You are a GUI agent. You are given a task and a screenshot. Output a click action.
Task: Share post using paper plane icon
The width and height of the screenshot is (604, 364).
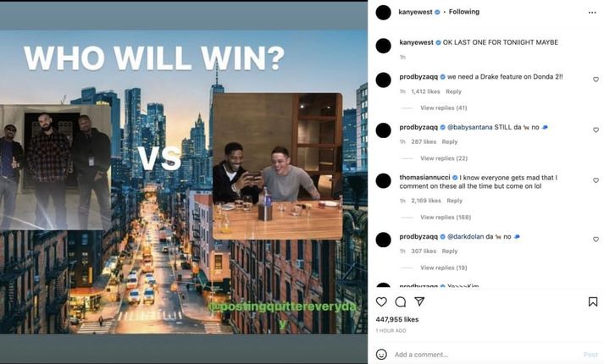(419, 301)
